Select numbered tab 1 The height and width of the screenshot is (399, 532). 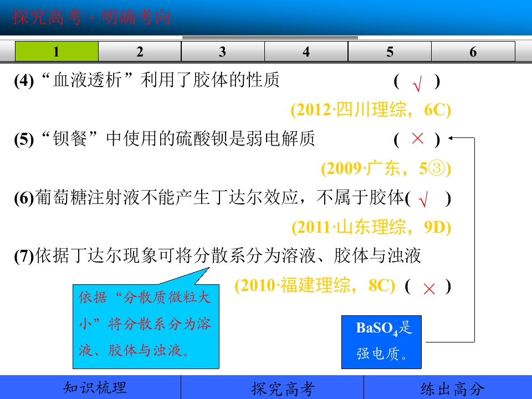click(57, 52)
